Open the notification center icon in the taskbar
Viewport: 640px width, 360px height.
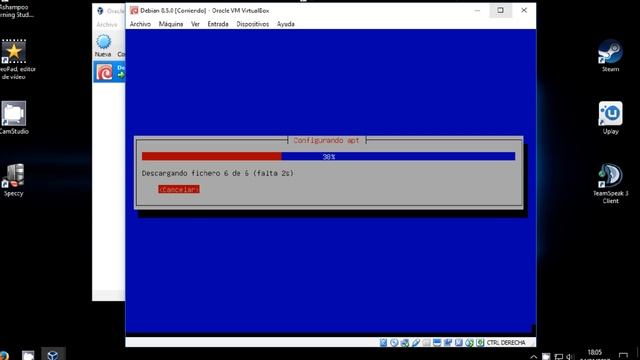coord(623,356)
